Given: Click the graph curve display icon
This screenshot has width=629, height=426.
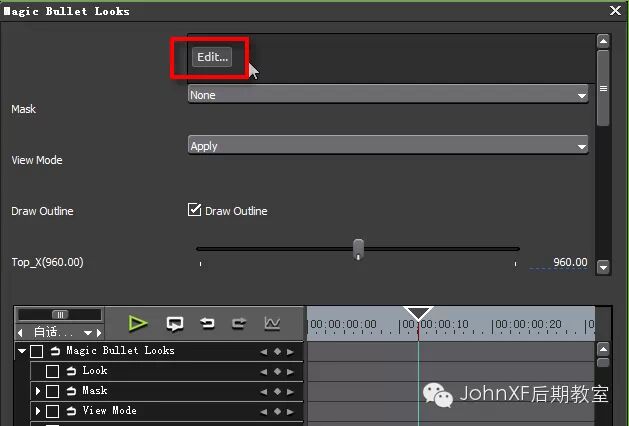Looking at the screenshot, I should pyautogui.click(x=272, y=323).
